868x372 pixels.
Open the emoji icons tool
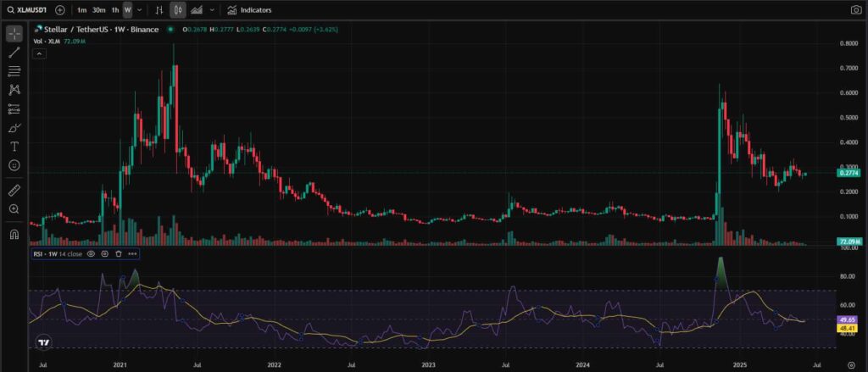click(x=14, y=165)
